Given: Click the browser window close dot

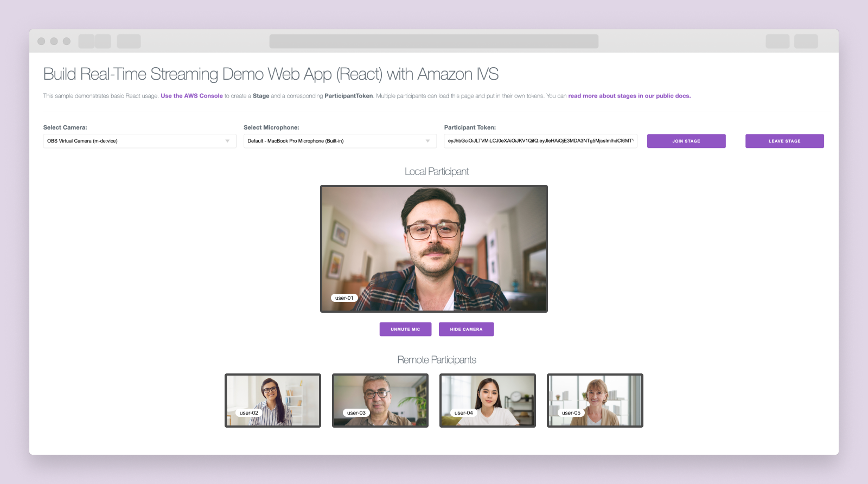Looking at the screenshot, I should tap(41, 41).
